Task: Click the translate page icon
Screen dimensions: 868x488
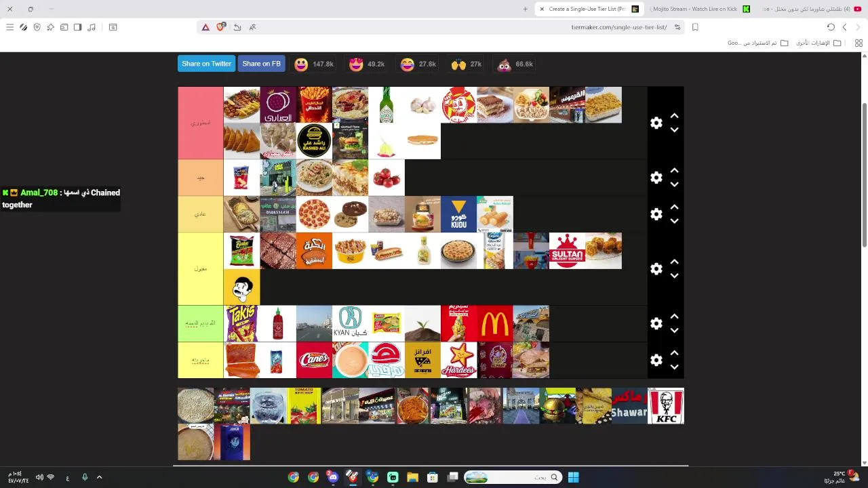Action: 252,27
